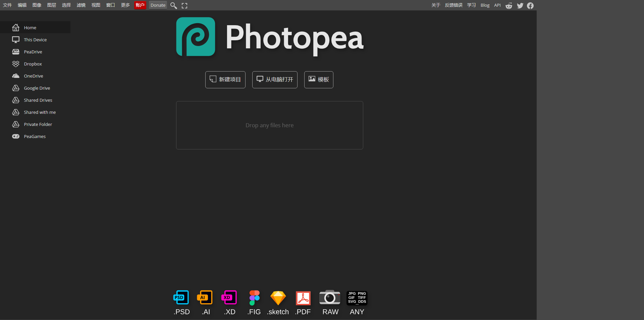Click the Home house icon
644x320 pixels.
click(16, 28)
